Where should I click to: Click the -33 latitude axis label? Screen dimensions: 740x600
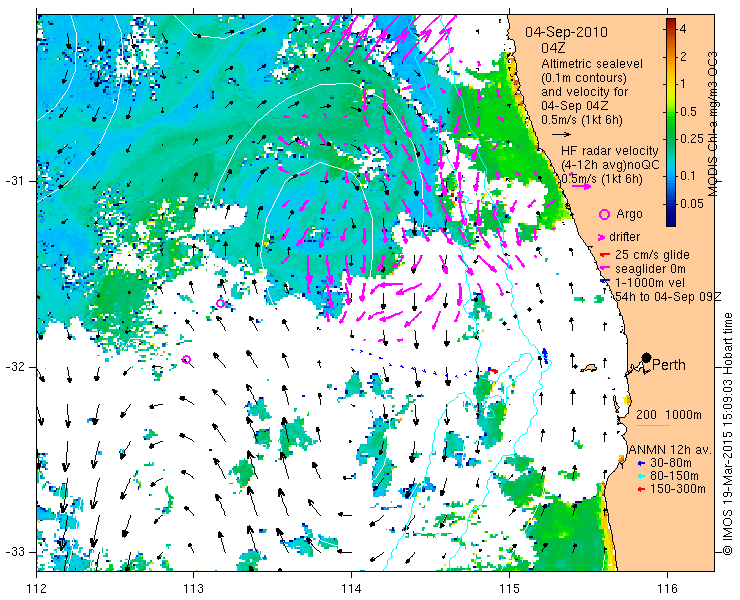coord(14,552)
